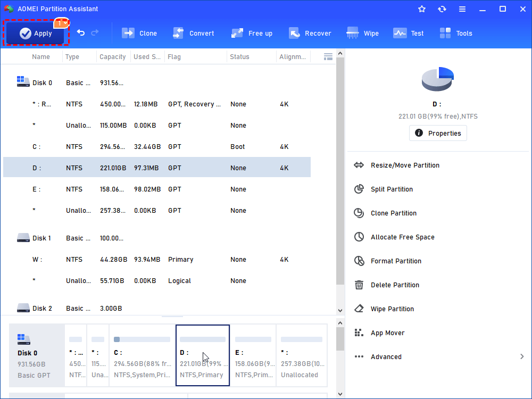
Task: Select the Disk 2 row in the list
Action: [157, 308]
